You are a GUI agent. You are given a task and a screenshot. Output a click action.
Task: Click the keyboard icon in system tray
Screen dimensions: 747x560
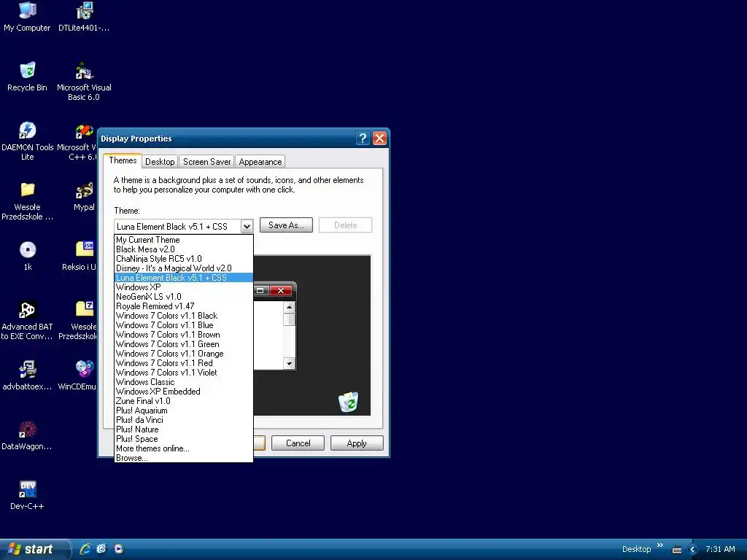676,550
